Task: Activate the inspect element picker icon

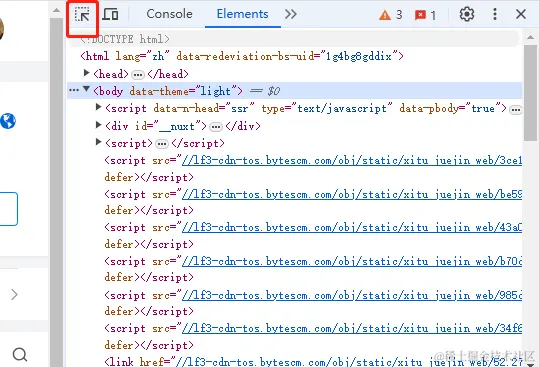Action: click(x=82, y=15)
